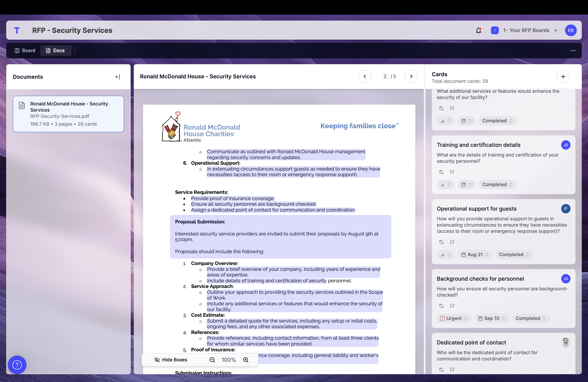Add a new card with plus button

tap(563, 77)
